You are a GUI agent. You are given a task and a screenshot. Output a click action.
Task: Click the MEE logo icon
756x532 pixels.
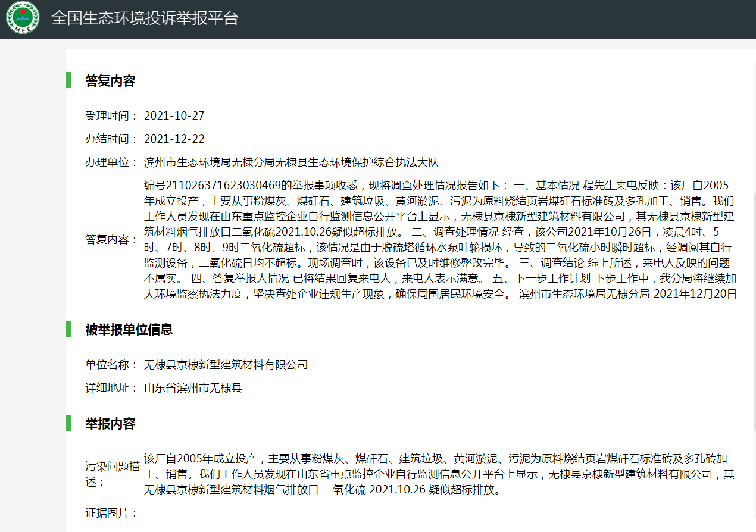tap(23, 18)
